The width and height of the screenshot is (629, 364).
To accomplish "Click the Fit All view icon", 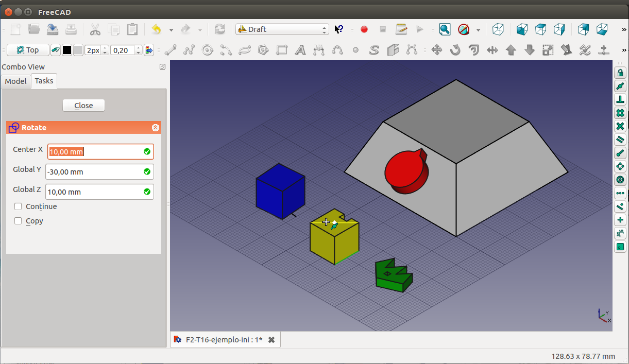I will 445,29.
